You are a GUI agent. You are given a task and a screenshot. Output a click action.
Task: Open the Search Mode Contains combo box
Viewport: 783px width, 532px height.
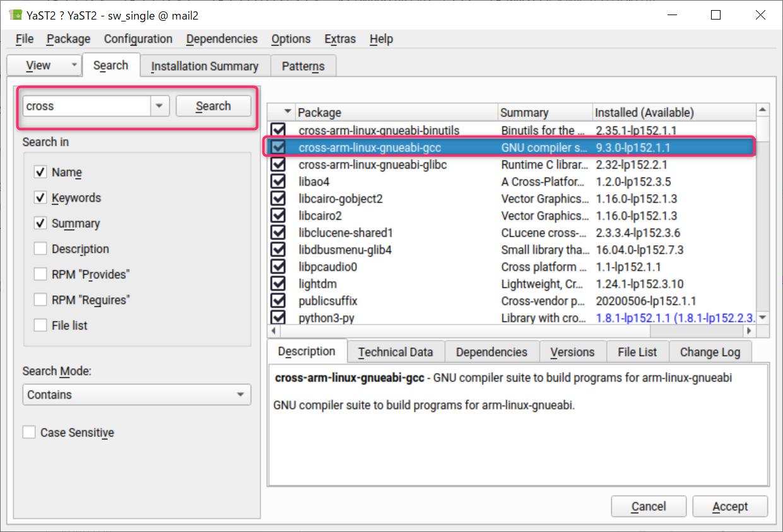coord(136,394)
